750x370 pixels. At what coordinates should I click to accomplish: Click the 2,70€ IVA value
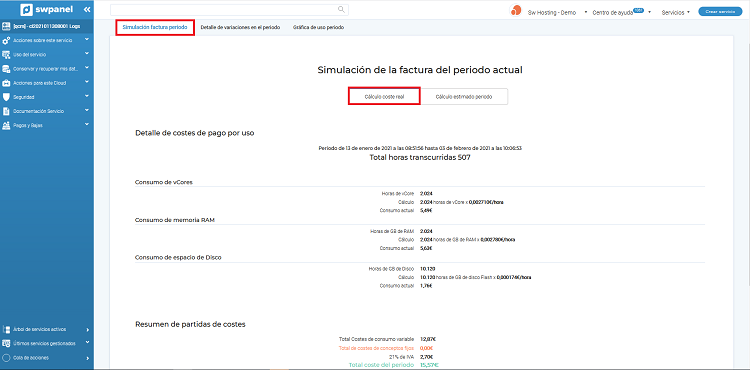427,357
